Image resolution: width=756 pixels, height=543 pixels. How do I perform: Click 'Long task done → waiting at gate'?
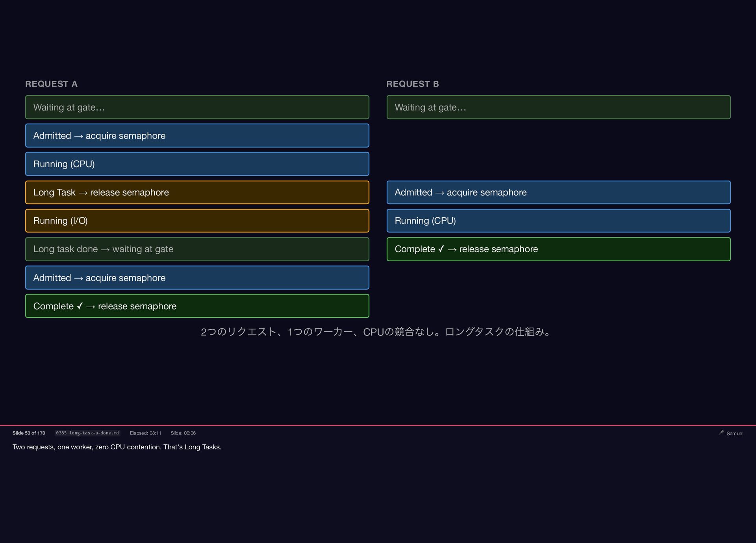pos(197,249)
